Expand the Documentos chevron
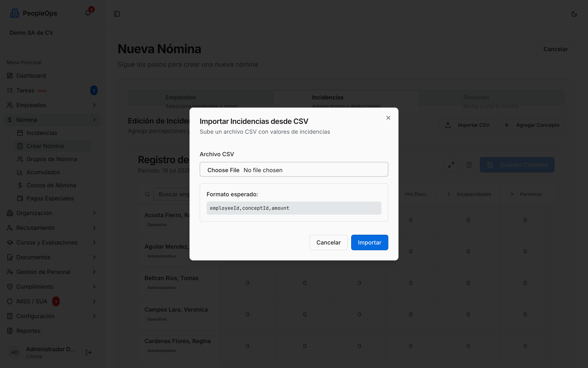Screen dimensions: 588x368 point(94,257)
